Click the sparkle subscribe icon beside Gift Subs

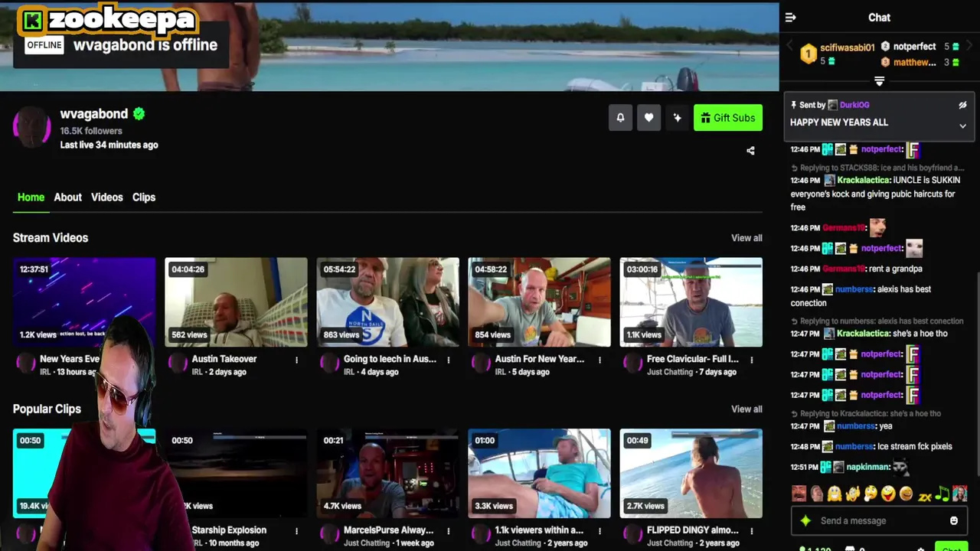click(x=677, y=118)
